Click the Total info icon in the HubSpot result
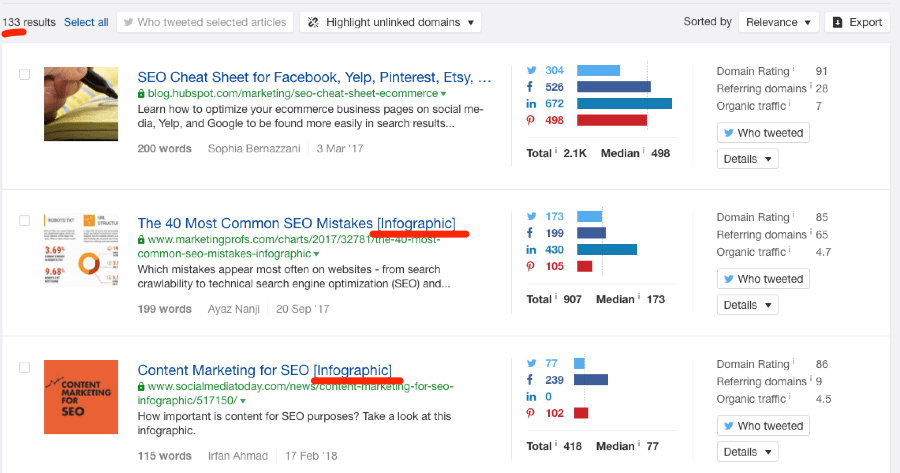This screenshot has width=900, height=473. 556,151
